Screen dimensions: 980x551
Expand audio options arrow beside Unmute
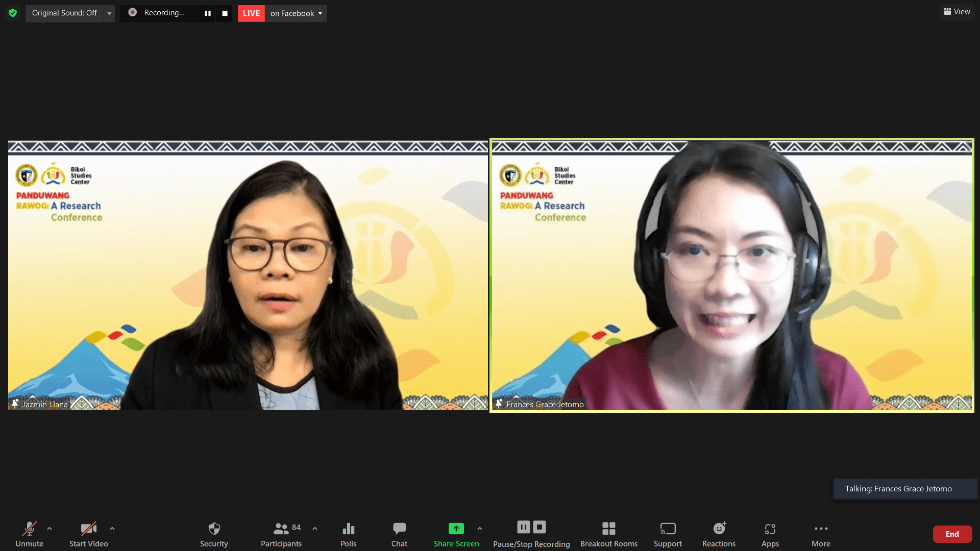(50, 529)
